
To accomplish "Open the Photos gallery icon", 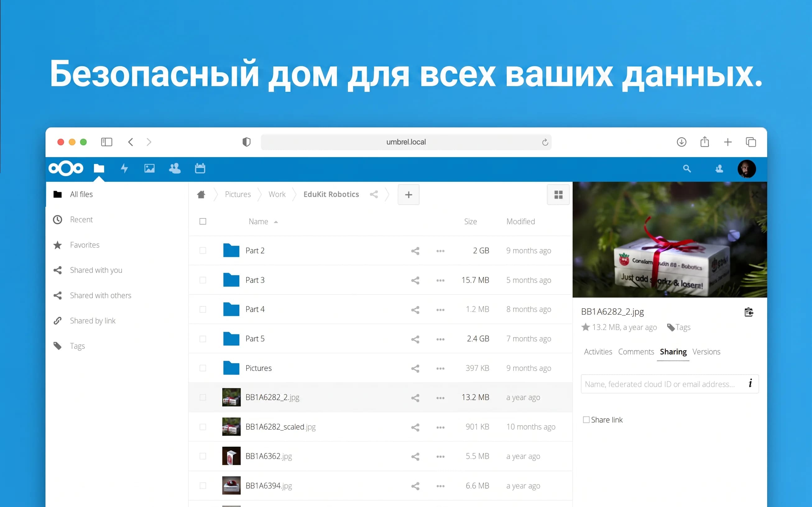I will click(149, 168).
